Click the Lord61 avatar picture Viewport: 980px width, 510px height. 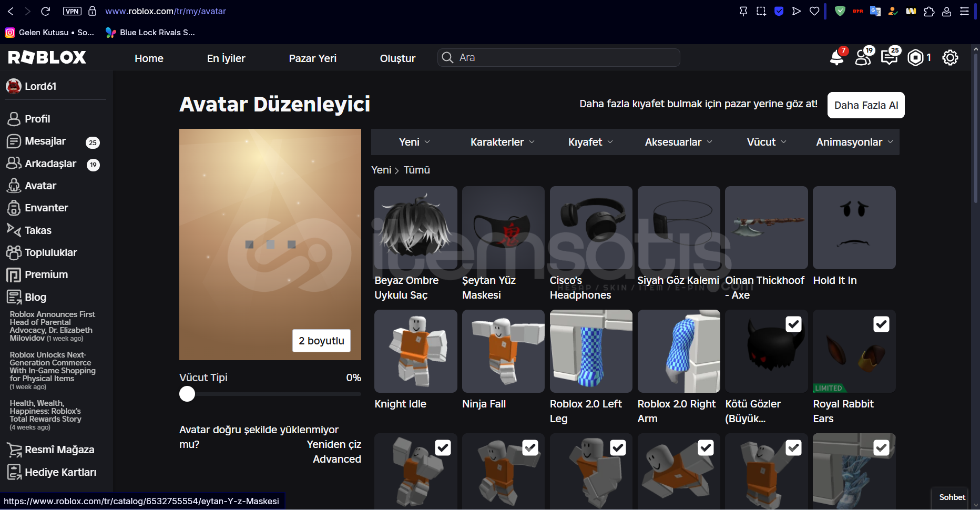point(13,86)
